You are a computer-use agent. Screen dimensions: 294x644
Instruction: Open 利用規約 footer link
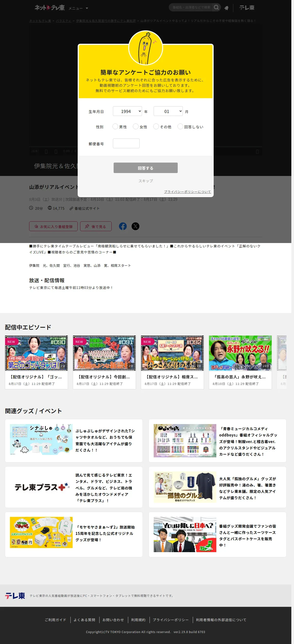138,620
